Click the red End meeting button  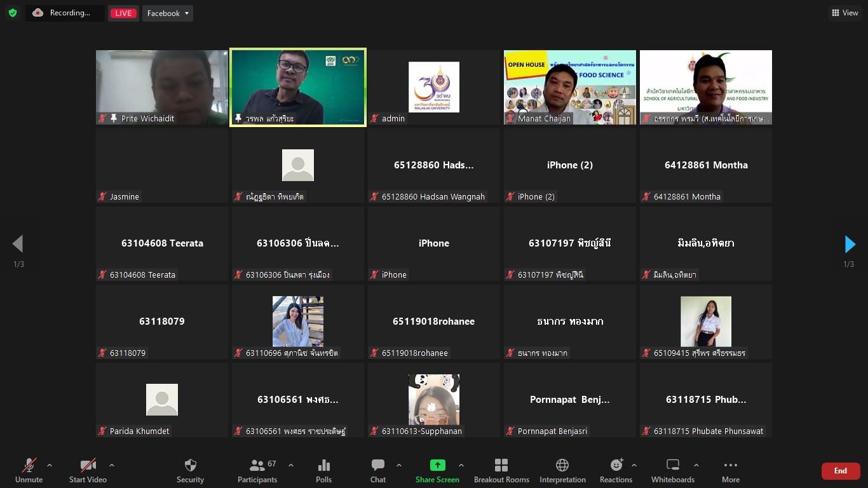(840, 471)
